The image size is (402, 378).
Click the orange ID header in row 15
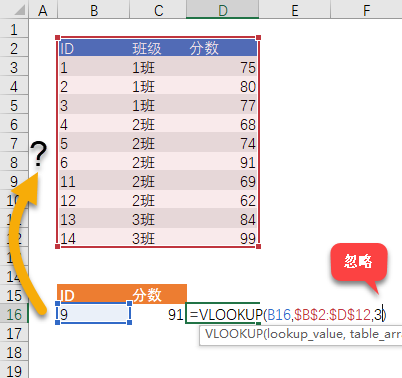[x=93, y=294]
